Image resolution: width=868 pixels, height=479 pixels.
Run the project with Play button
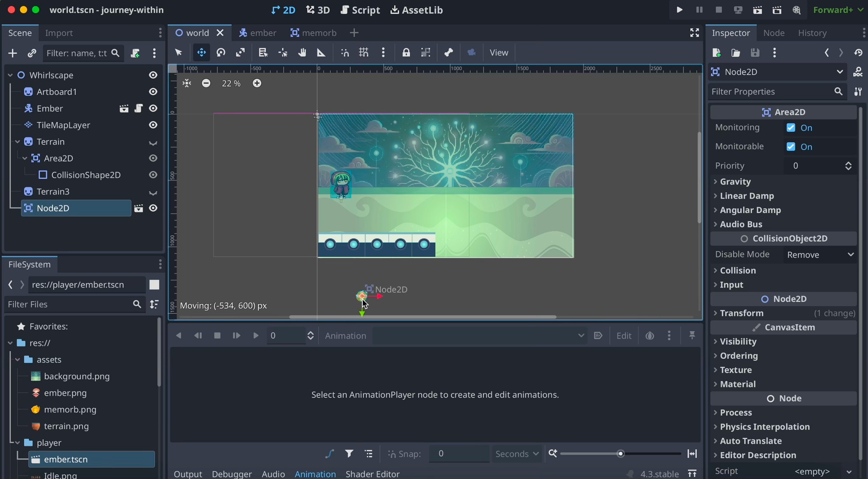(679, 10)
